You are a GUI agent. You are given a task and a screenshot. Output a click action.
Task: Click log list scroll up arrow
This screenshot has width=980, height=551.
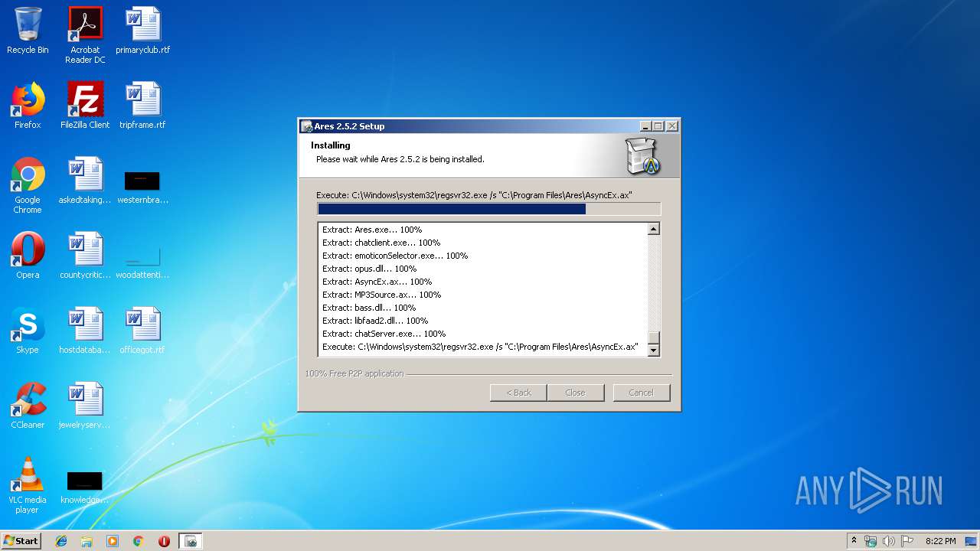point(653,229)
